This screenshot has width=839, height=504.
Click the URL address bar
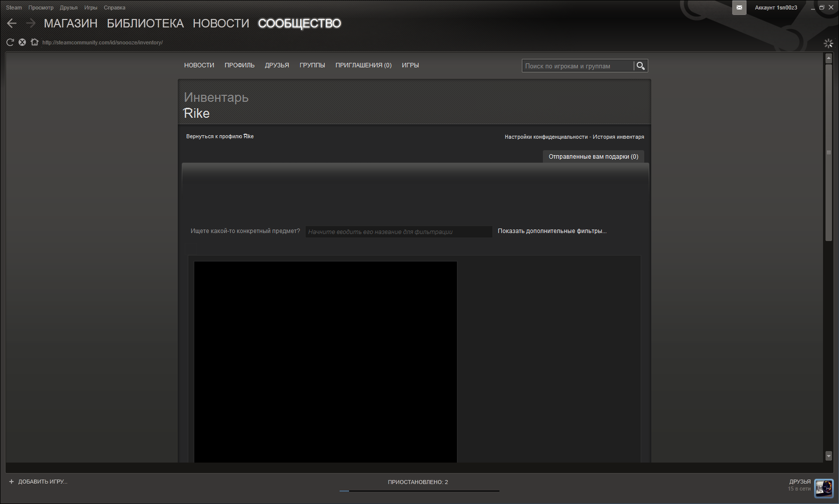click(102, 42)
